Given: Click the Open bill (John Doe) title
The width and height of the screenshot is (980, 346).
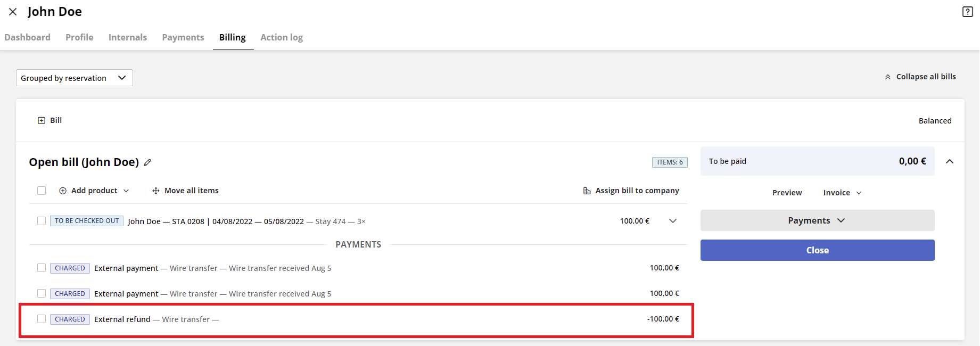Looking at the screenshot, I should tap(84, 162).
